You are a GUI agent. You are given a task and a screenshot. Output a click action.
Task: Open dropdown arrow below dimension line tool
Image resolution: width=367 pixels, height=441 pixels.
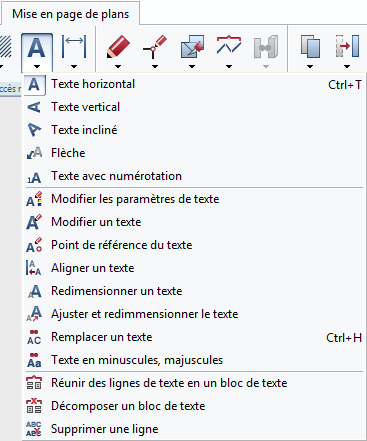point(74,66)
